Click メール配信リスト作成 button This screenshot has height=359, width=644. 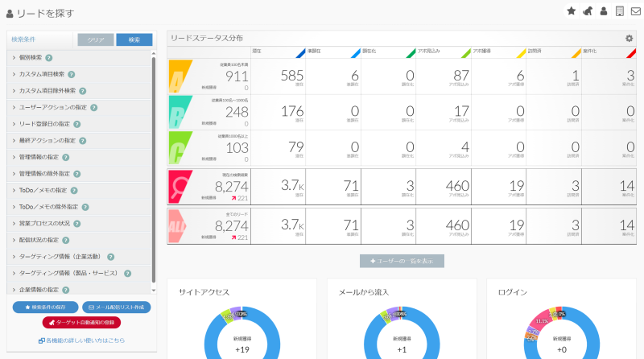coord(116,307)
